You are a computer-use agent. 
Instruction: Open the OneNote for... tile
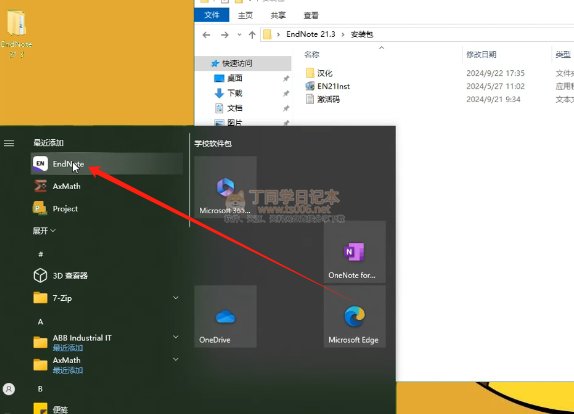(354, 252)
